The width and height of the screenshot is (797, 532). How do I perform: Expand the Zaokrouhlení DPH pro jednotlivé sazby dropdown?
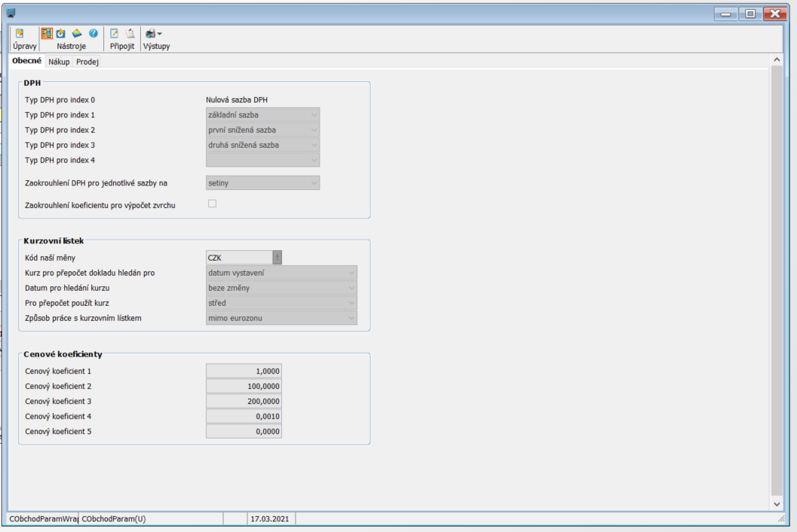click(x=262, y=182)
